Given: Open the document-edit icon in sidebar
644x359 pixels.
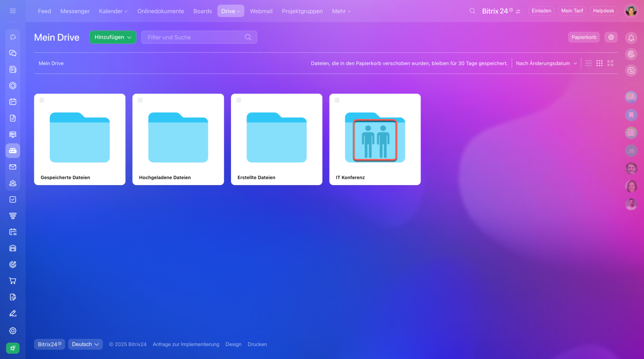Looking at the screenshot, I should [13, 297].
